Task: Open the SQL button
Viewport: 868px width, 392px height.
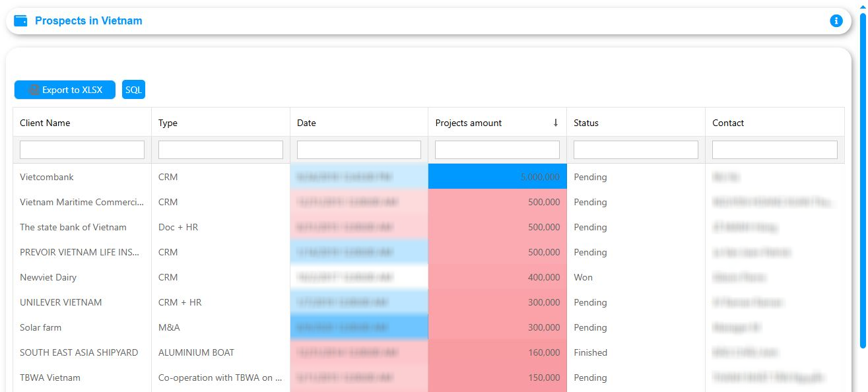Action: click(133, 90)
